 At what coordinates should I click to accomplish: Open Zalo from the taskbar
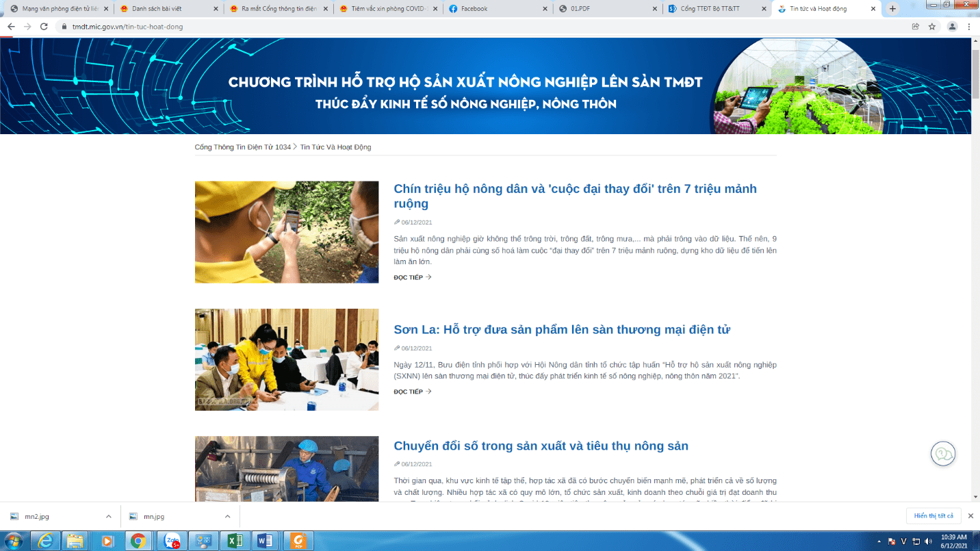[x=172, y=541]
